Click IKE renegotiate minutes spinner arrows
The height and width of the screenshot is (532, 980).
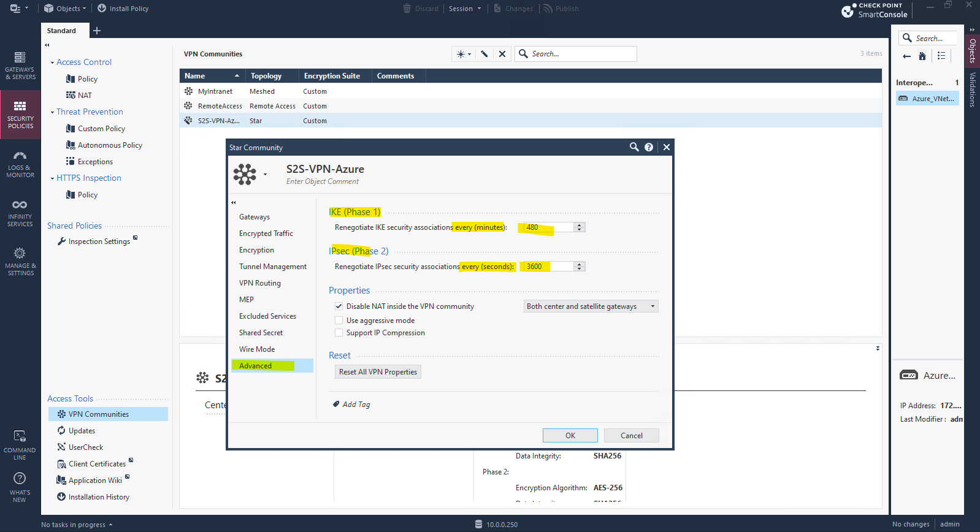(x=580, y=227)
